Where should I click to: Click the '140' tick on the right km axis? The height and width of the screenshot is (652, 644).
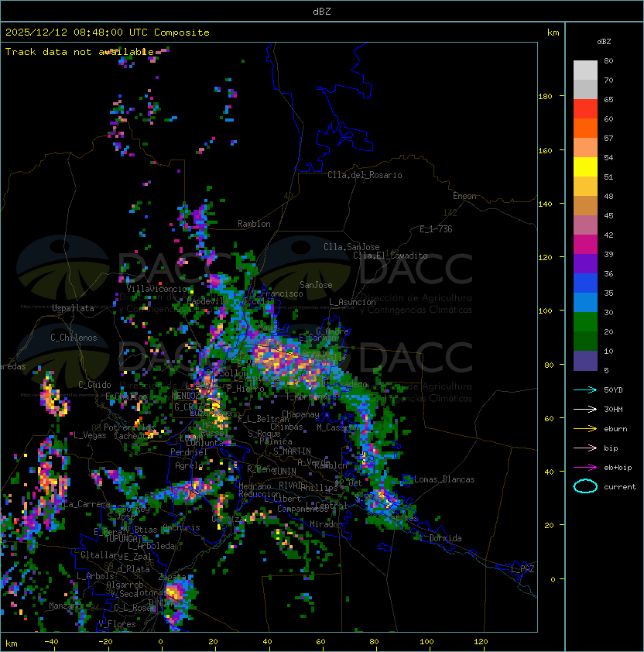pyautogui.click(x=545, y=204)
